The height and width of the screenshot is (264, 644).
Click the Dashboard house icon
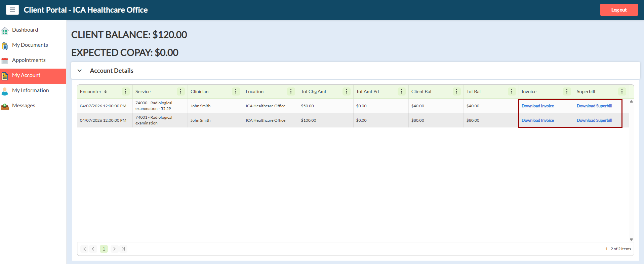[5, 31]
